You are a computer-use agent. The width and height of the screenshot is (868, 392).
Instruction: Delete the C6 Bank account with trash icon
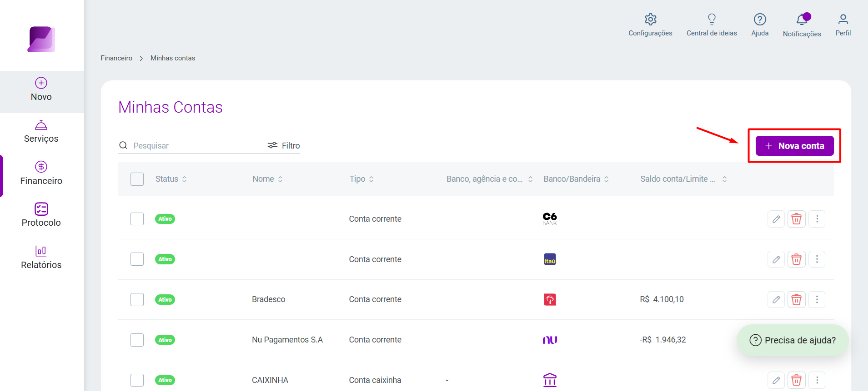(797, 219)
